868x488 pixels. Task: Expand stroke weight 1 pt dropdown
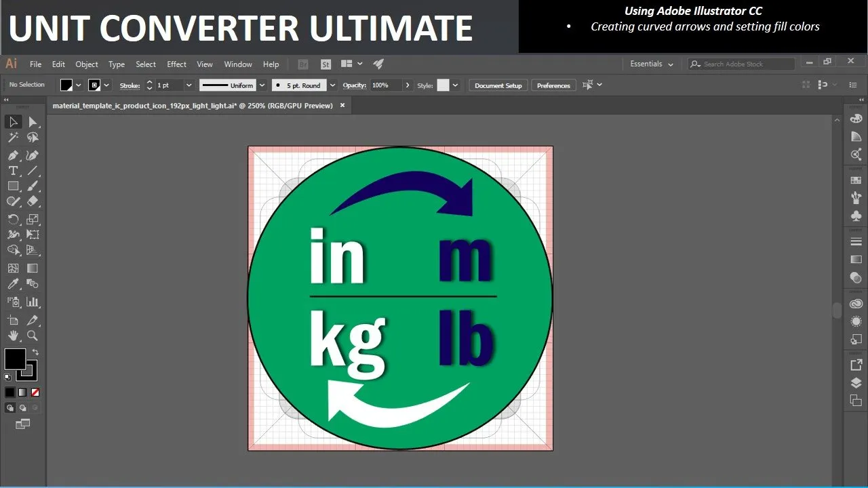189,85
